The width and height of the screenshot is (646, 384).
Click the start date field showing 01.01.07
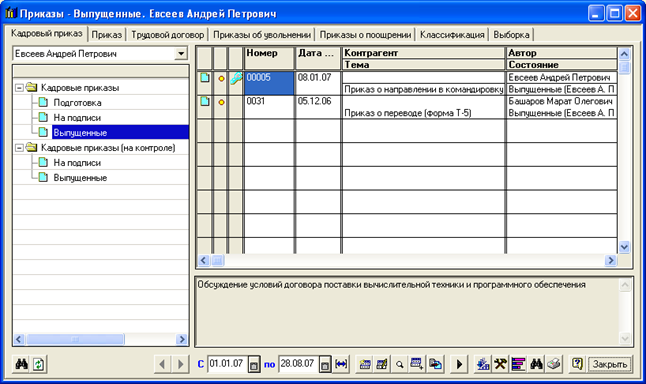227,364
